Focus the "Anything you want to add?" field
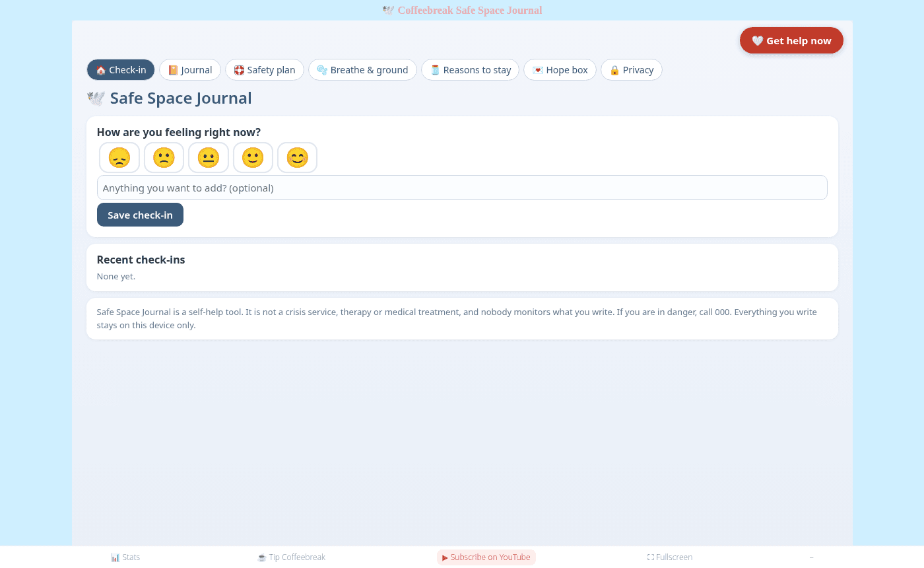Viewport: 924px width, 568px height. (462, 188)
